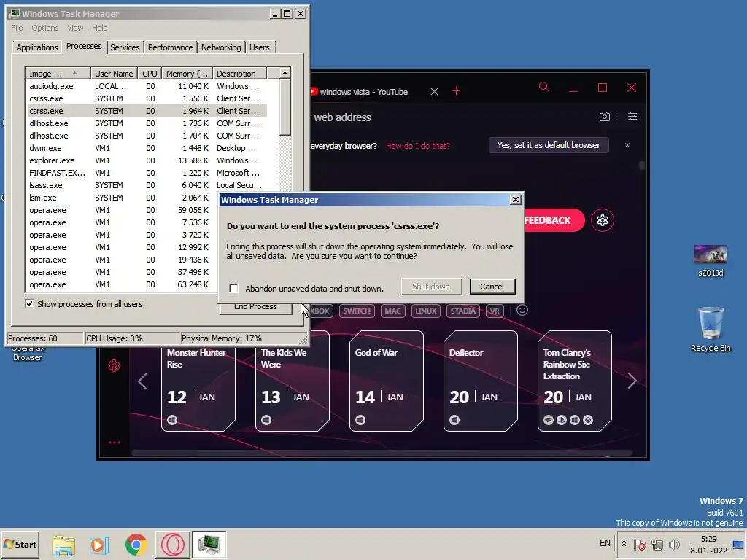Select the sZ01Jd desktop image file
This screenshot has height=560, width=747.
pos(711,260)
